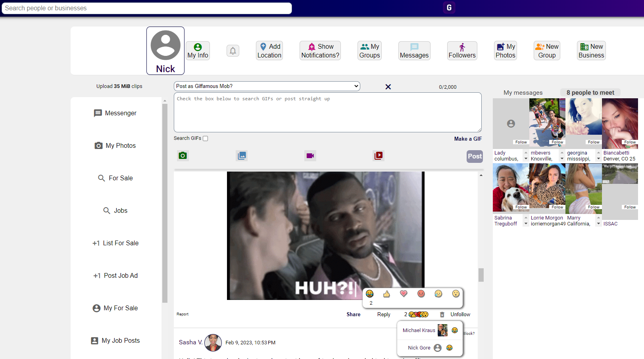Open Post Job Ad in sidebar
The width and height of the screenshot is (644, 359).
pos(115,276)
